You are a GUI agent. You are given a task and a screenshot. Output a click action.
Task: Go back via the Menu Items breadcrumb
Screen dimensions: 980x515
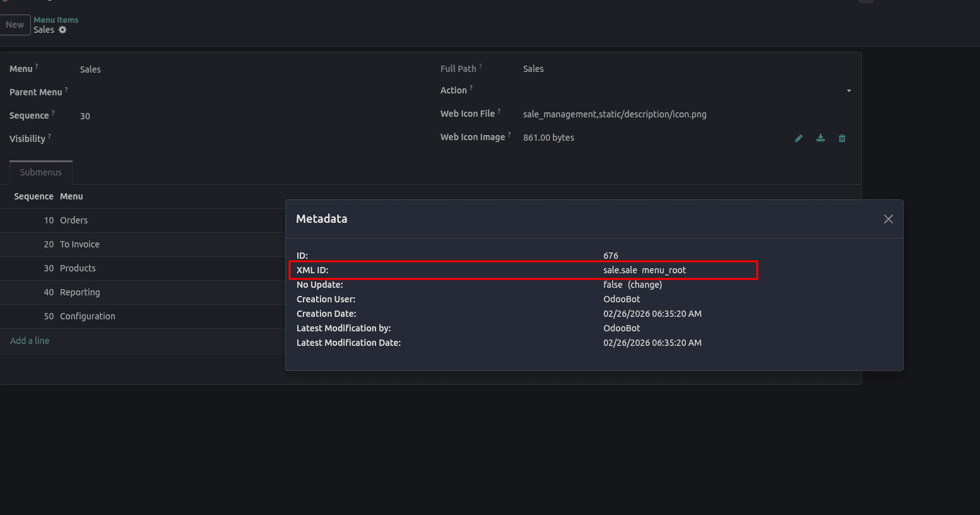[x=56, y=20]
